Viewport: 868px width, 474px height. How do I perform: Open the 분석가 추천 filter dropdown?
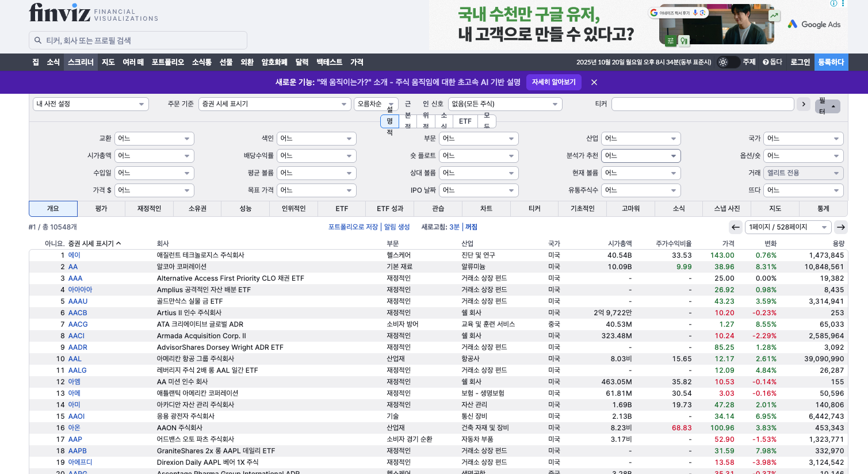(641, 156)
